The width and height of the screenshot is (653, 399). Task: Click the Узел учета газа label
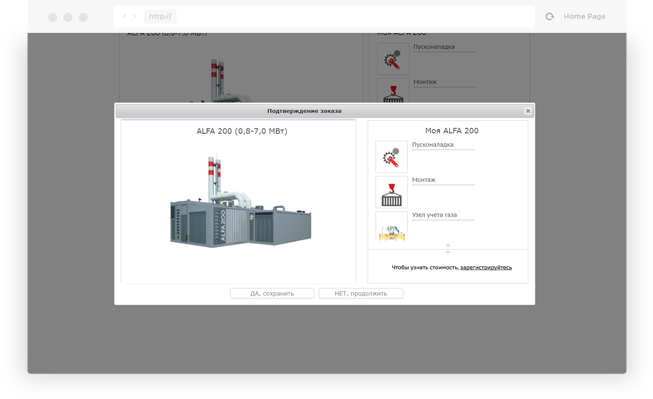tap(434, 215)
